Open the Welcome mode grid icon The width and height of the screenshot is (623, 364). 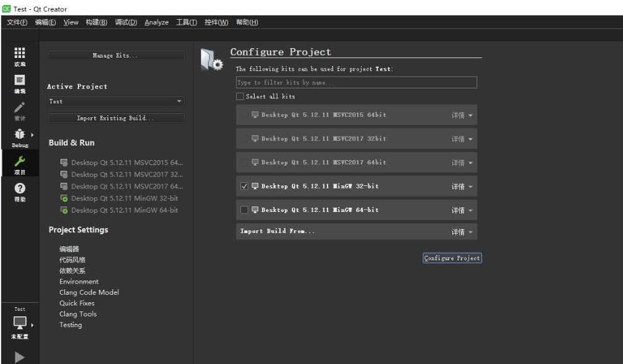(20, 53)
